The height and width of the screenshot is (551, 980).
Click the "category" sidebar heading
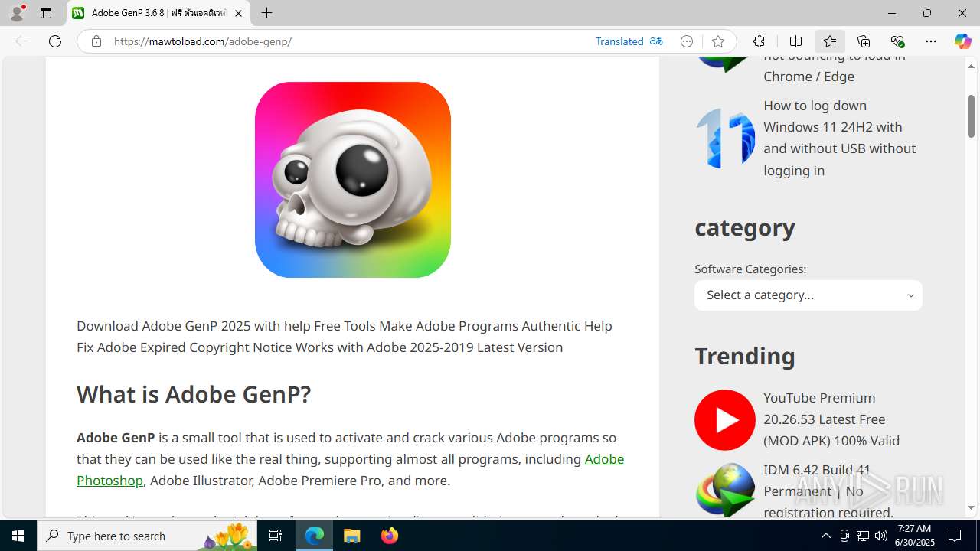click(745, 228)
